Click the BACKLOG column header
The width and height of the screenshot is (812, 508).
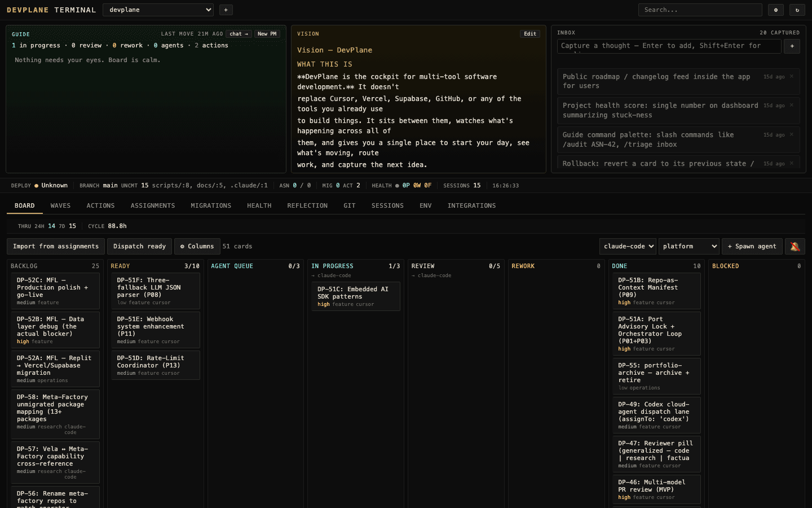pyautogui.click(x=55, y=266)
